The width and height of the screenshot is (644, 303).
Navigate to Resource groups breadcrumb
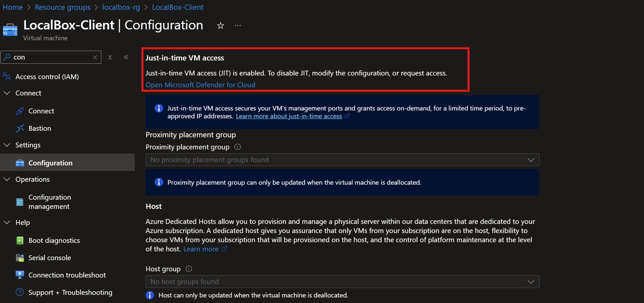click(x=62, y=7)
